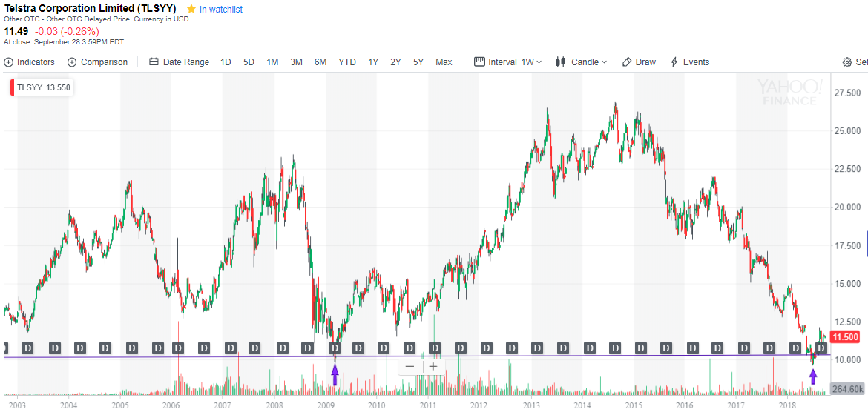Click the 264.60k volume tag
This screenshot has height=415, width=868.
click(x=847, y=389)
